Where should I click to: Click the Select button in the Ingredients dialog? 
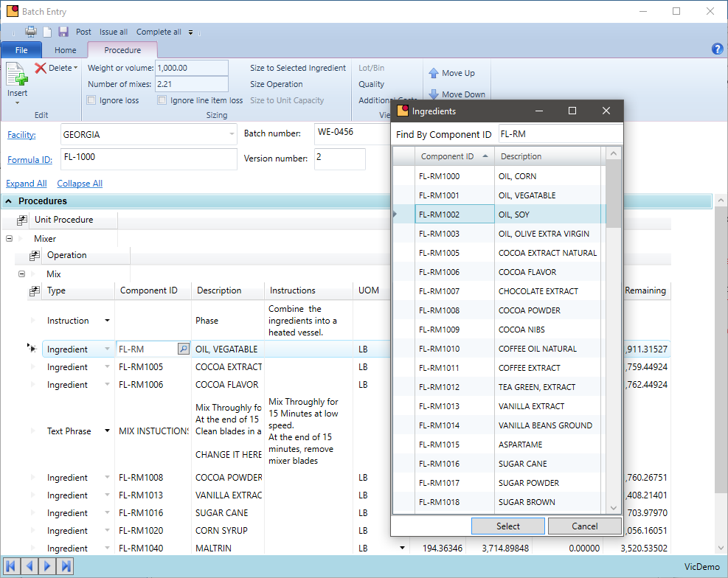[x=507, y=526]
